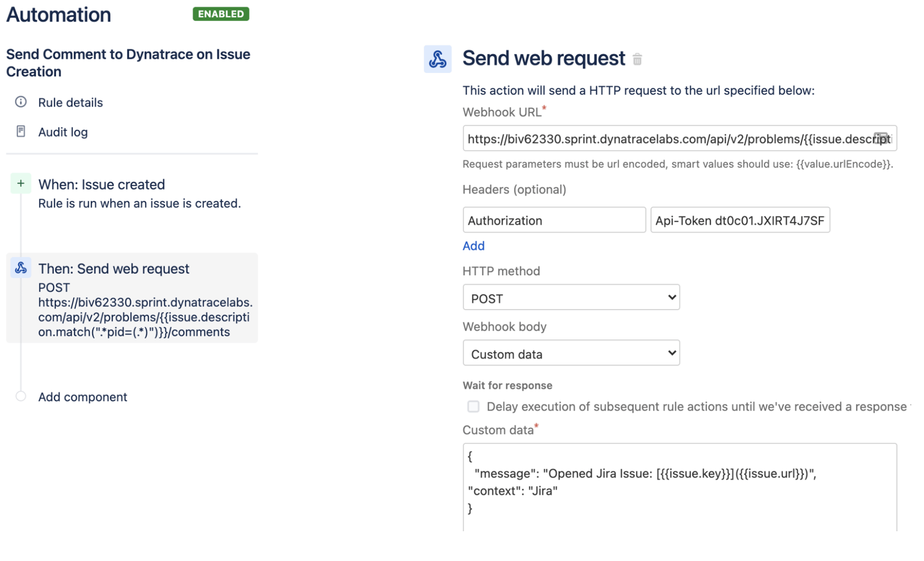Image resolution: width=924 pixels, height=561 pixels.
Task: Select Rule details in the sidebar
Action: tap(70, 103)
